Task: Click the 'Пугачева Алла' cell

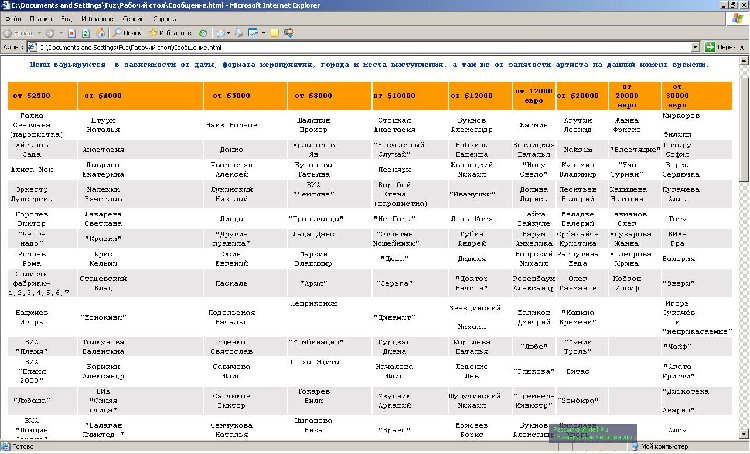Action: 696,194
